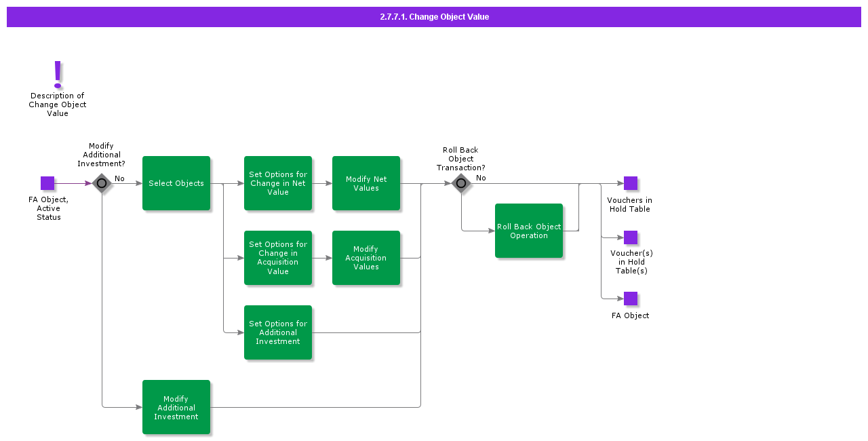Select the FA Object output icon

tap(630, 299)
